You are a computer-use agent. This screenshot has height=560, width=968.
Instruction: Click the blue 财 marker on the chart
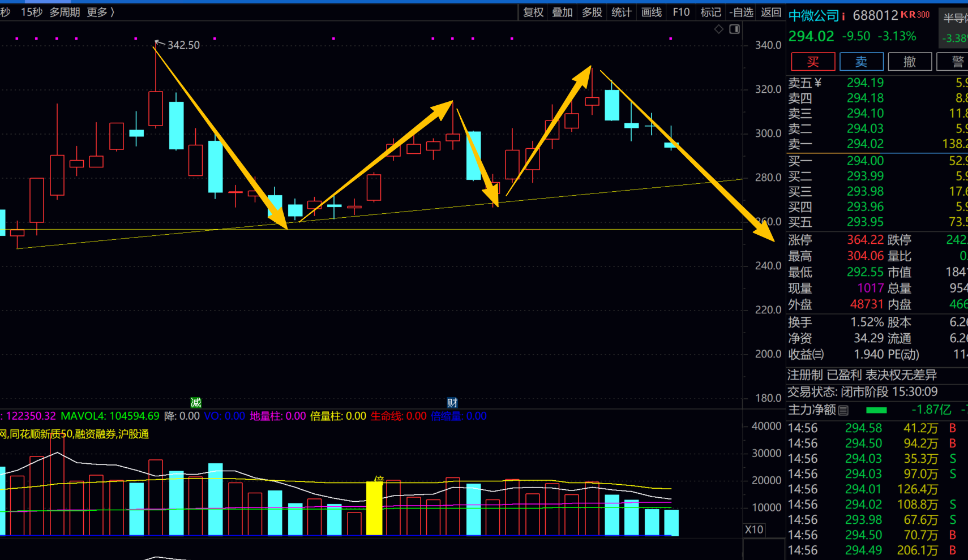click(x=452, y=403)
